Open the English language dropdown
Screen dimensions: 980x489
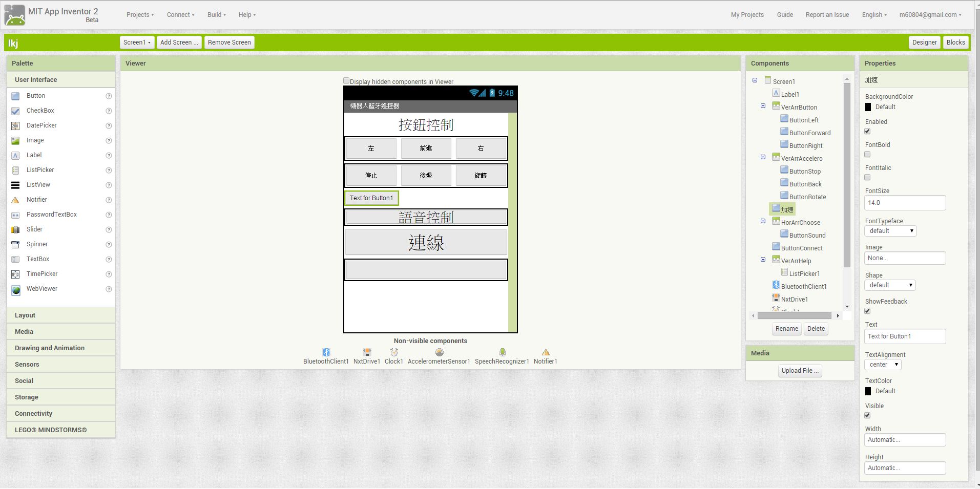874,15
